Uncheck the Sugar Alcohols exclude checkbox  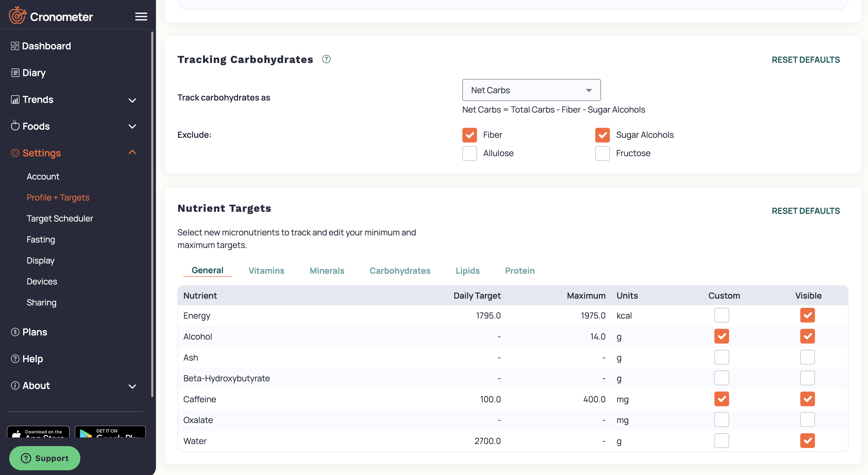click(x=602, y=135)
